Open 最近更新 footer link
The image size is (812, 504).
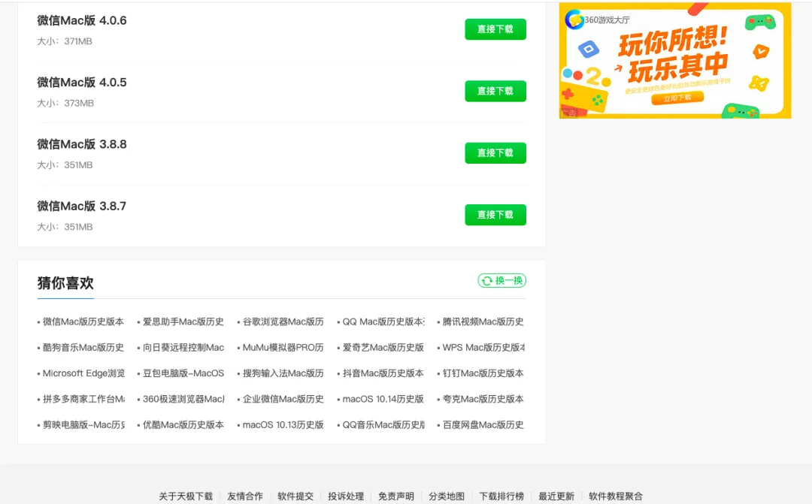click(556, 496)
